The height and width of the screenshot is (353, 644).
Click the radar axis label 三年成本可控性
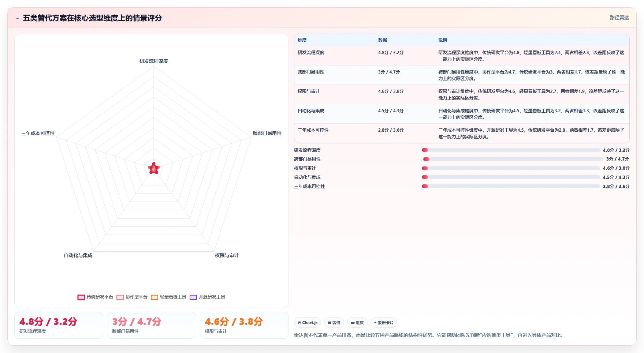[38, 133]
